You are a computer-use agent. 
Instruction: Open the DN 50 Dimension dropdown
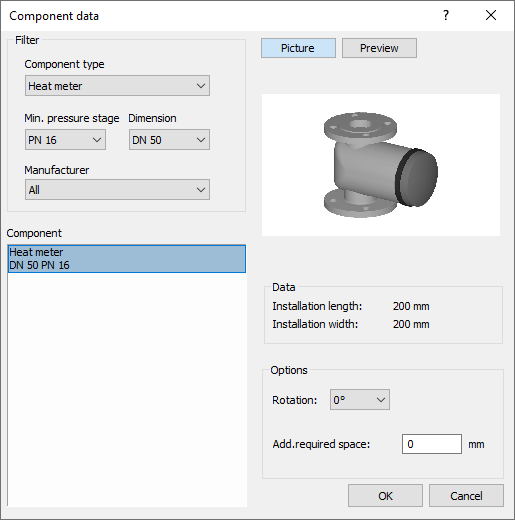169,140
